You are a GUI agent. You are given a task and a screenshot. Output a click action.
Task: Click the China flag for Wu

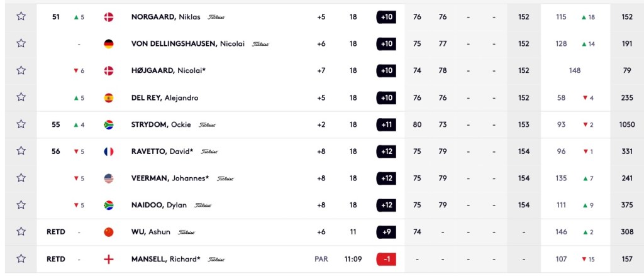pos(108,232)
